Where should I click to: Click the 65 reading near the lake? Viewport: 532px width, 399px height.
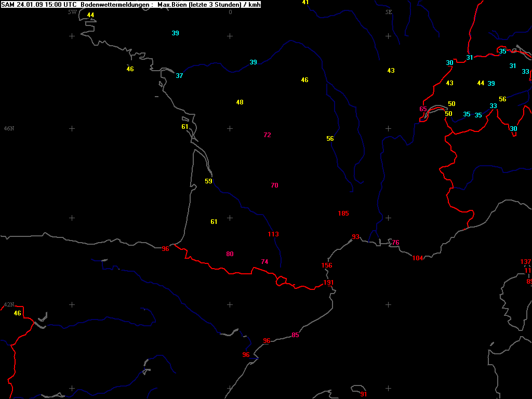[423, 109]
